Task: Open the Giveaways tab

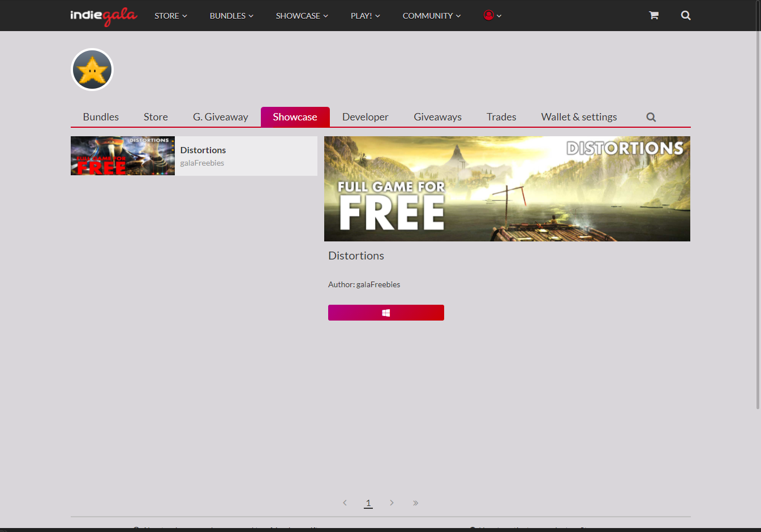Action: 437,117
